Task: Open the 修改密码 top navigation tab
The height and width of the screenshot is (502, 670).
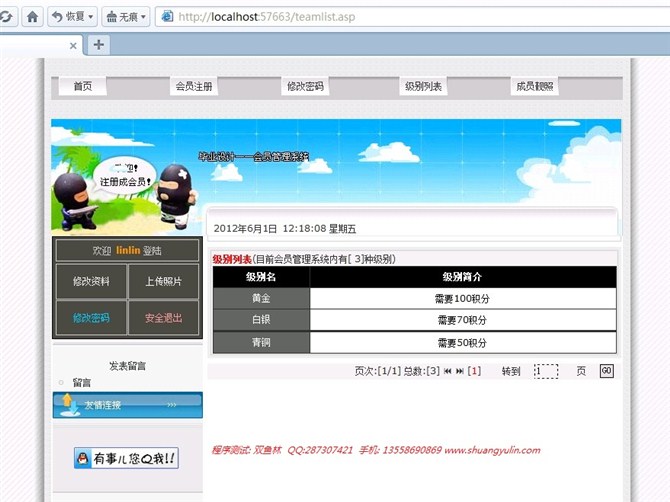Action: [305, 86]
